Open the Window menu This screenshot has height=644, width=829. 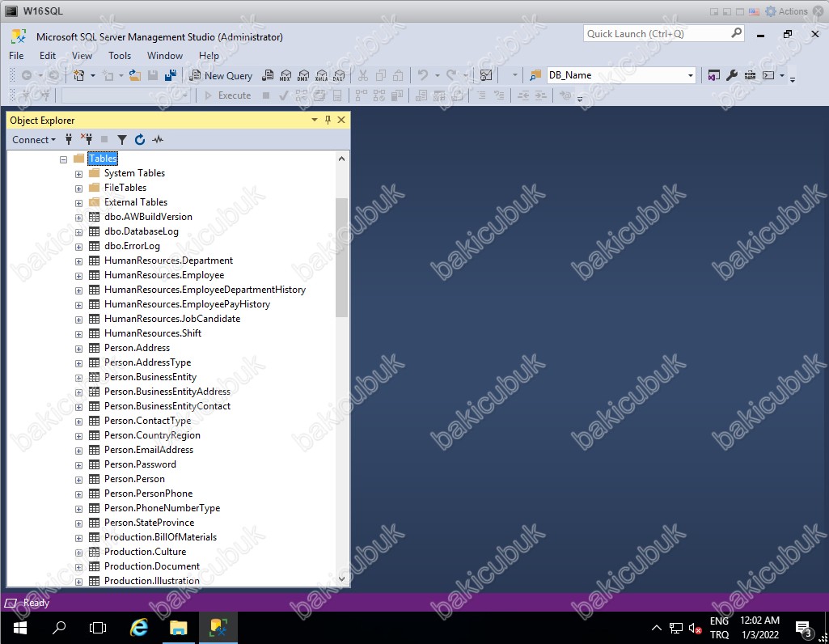coord(165,56)
